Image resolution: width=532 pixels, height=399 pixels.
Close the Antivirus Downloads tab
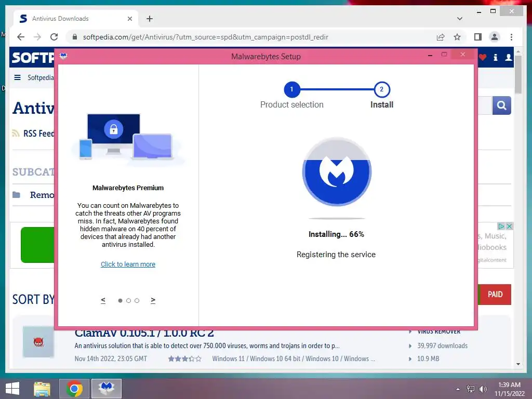click(129, 19)
